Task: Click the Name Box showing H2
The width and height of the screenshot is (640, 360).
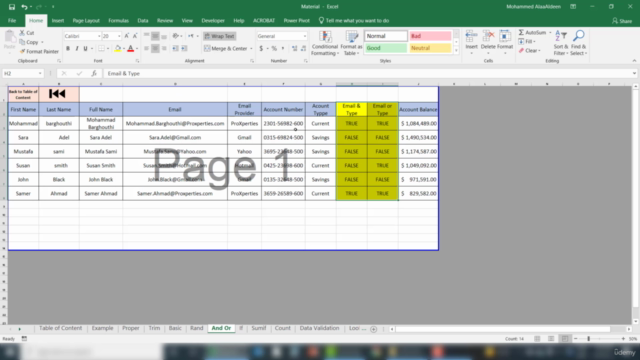Action: (x=22, y=73)
